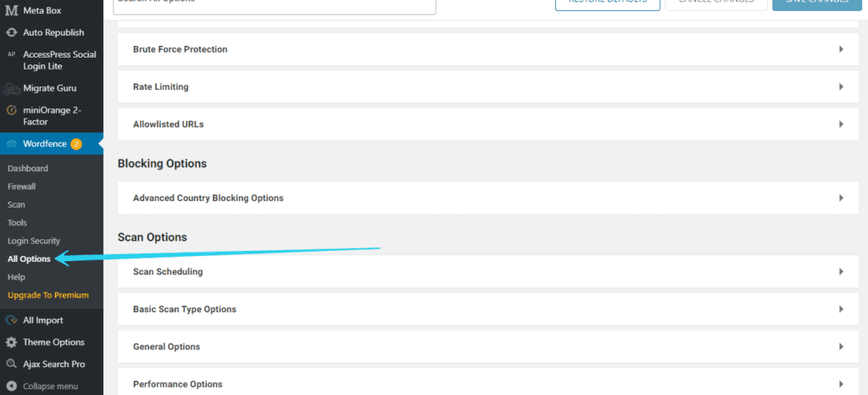Click the Ajax Search Pro magnifier icon
868x395 pixels.
coord(11,364)
